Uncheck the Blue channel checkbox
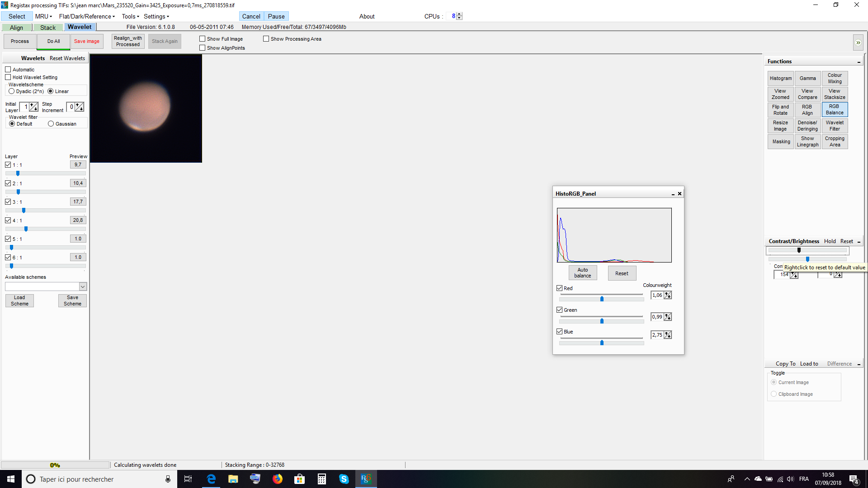 click(x=559, y=332)
